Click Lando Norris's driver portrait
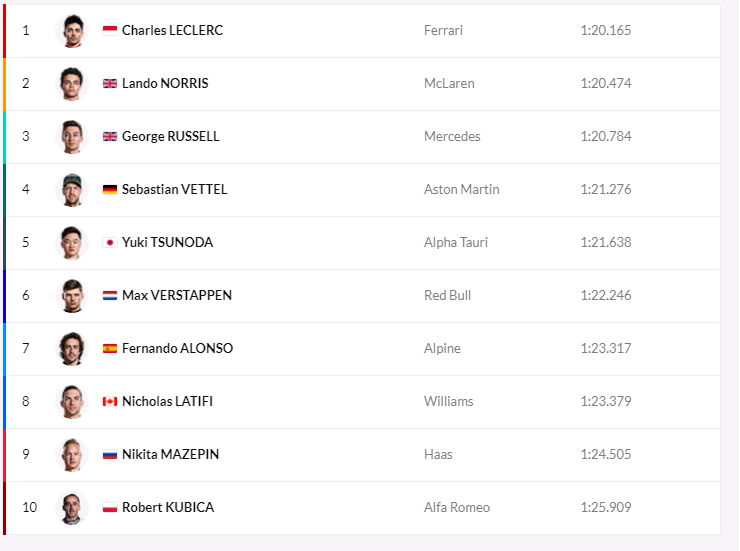The height and width of the screenshot is (551, 740). [72, 83]
